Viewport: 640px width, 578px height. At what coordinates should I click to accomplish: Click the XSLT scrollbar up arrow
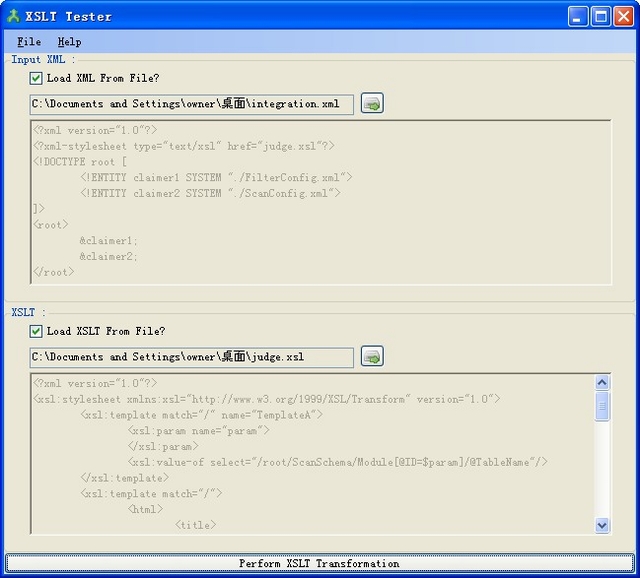(x=602, y=382)
